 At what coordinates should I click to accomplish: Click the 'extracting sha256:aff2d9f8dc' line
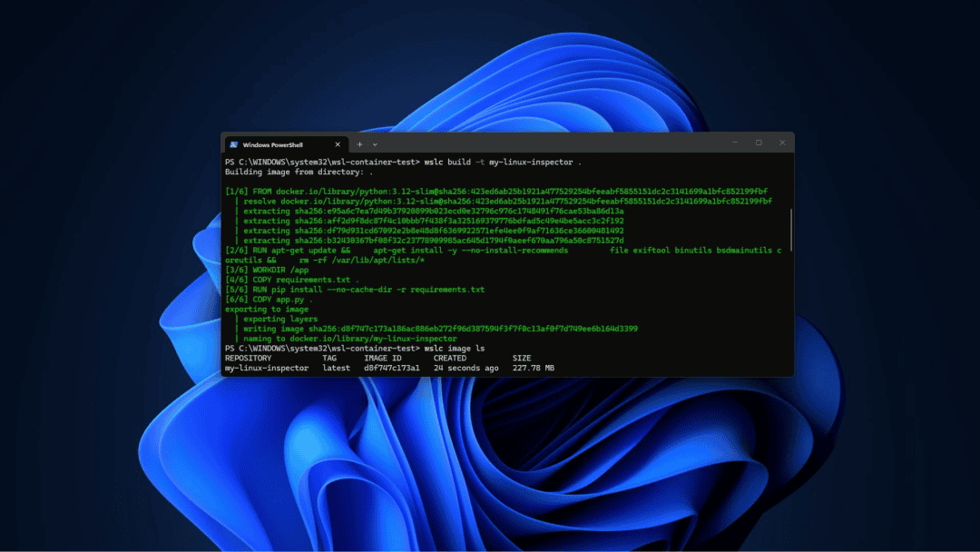[x=433, y=221]
